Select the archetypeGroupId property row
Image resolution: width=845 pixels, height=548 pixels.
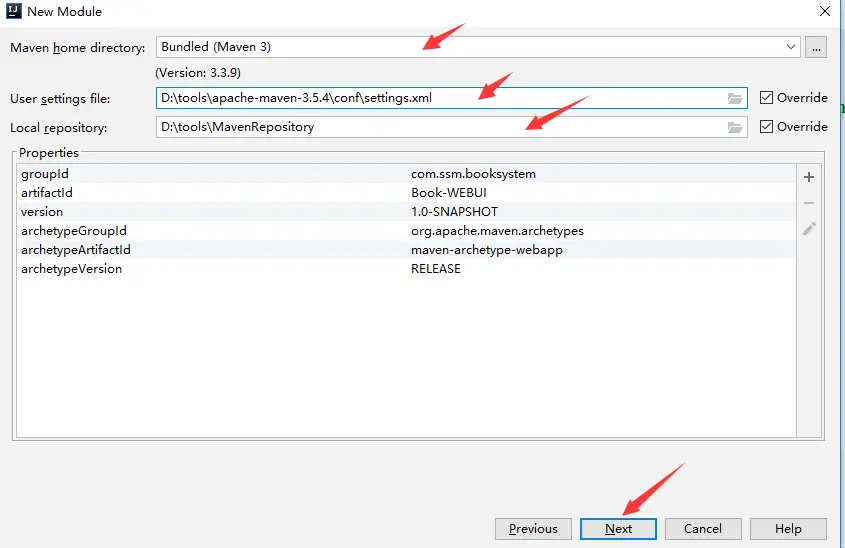click(406, 231)
